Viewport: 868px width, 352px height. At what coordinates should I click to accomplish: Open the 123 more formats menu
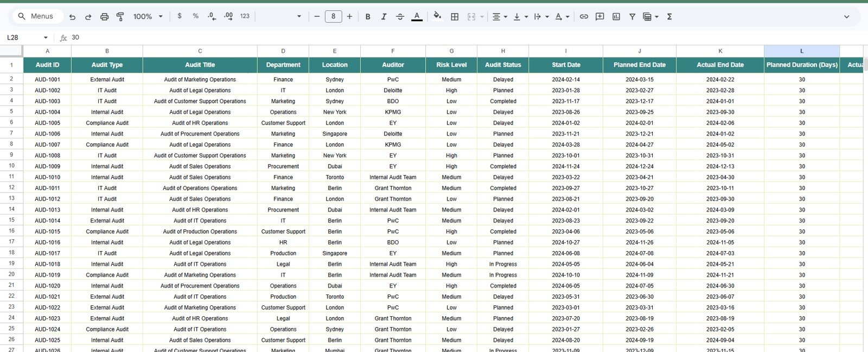(245, 16)
